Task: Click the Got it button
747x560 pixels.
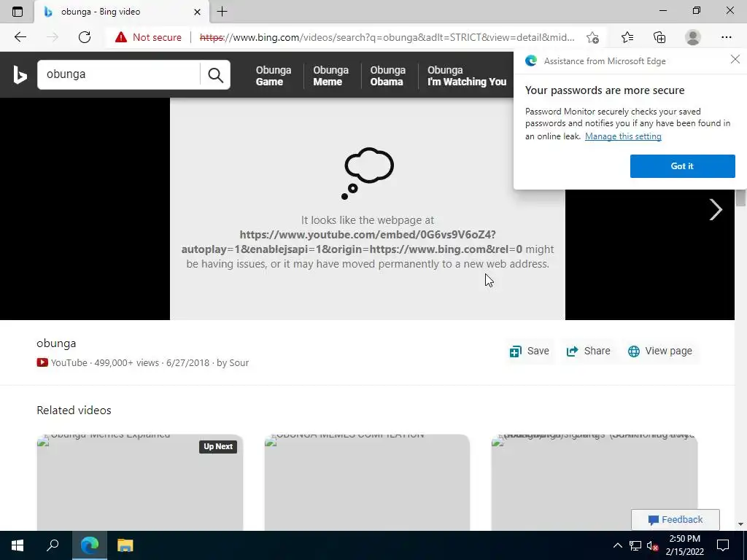Action: coord(682,166)
